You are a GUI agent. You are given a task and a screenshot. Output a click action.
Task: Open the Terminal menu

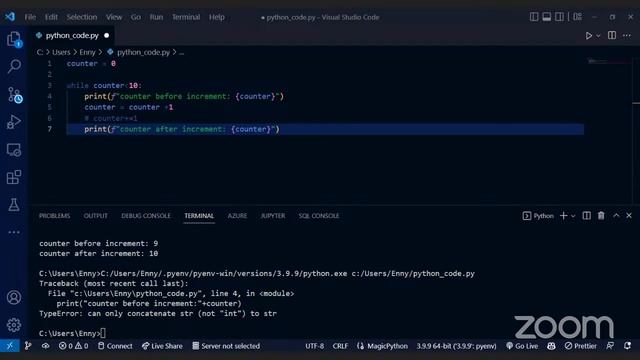coord(186,17)
